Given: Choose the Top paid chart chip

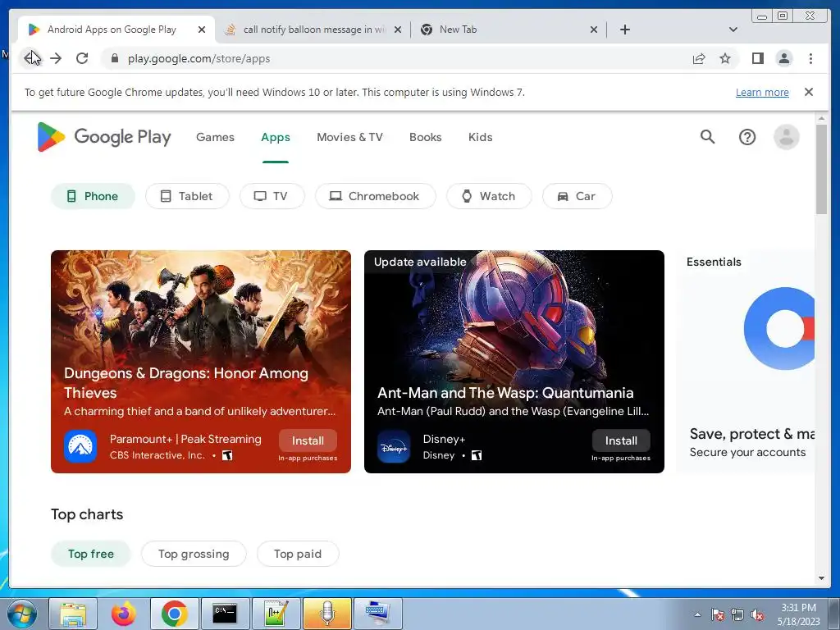Looking at the screenshot, I should 297,554.
